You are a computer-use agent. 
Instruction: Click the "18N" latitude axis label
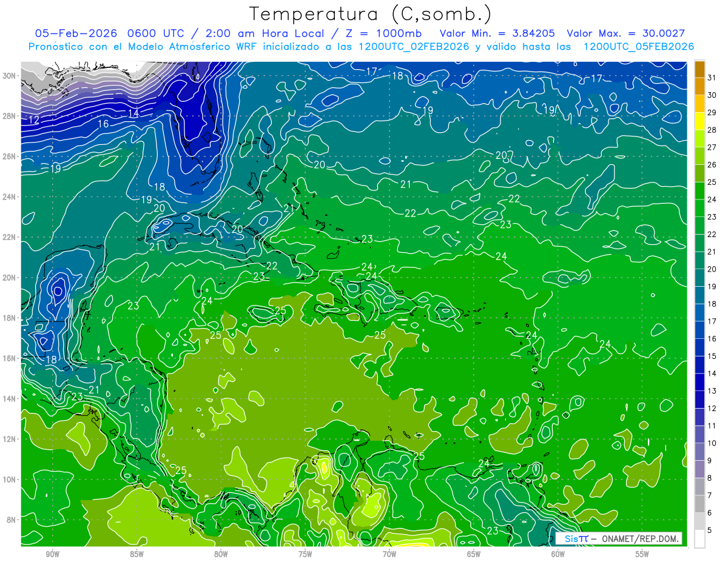pos(10,318)
